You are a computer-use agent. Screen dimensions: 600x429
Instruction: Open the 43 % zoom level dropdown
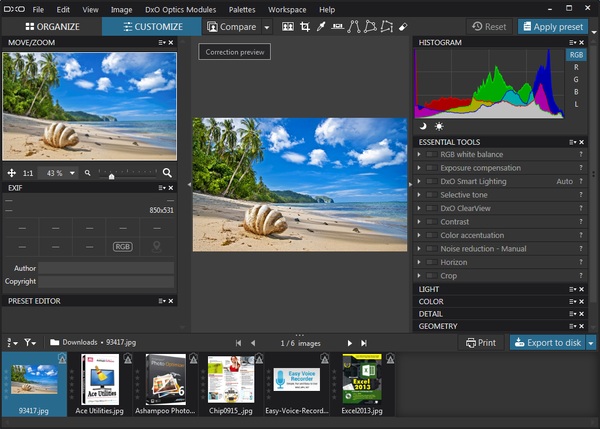tap(72, 173)
